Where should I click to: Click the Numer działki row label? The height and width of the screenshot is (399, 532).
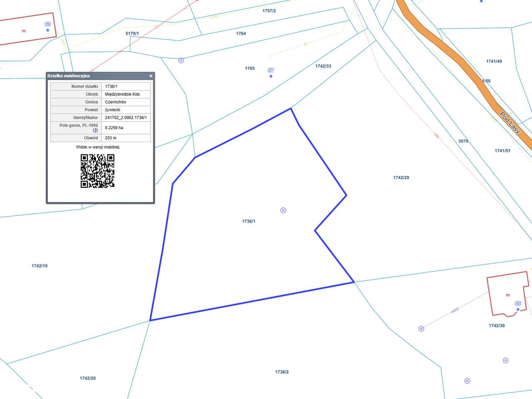click(85, 86)
